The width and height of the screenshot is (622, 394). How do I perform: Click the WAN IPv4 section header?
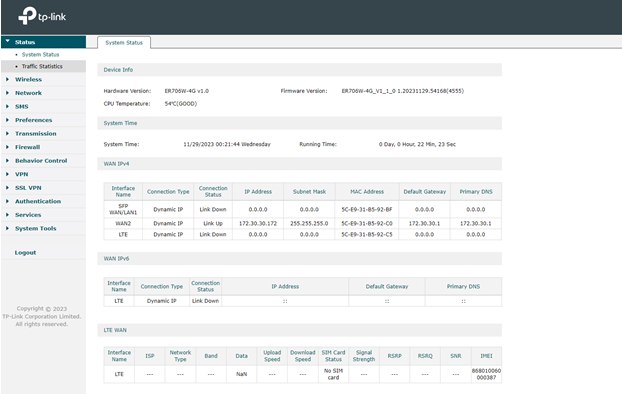[x=299, y=163]
